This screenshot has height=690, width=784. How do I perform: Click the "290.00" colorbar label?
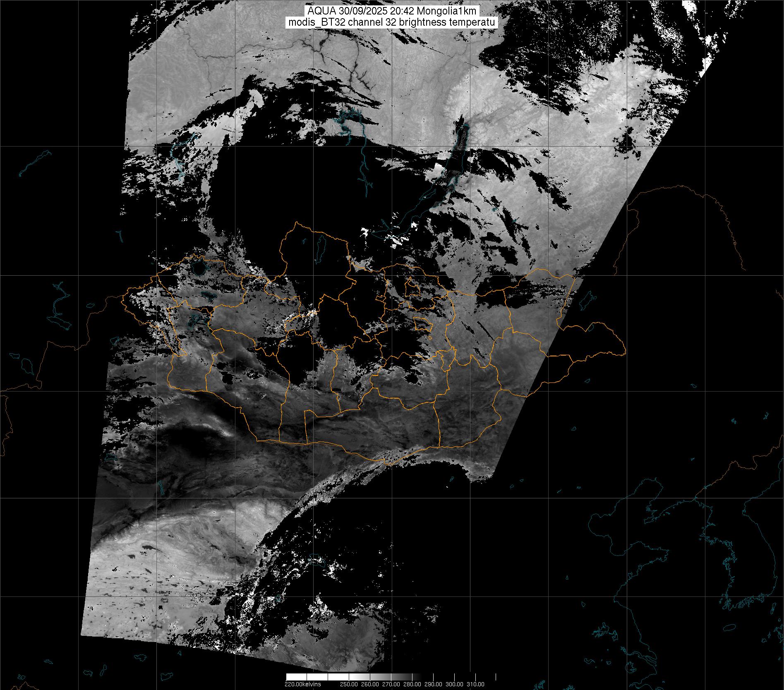(x=434, y=684)
